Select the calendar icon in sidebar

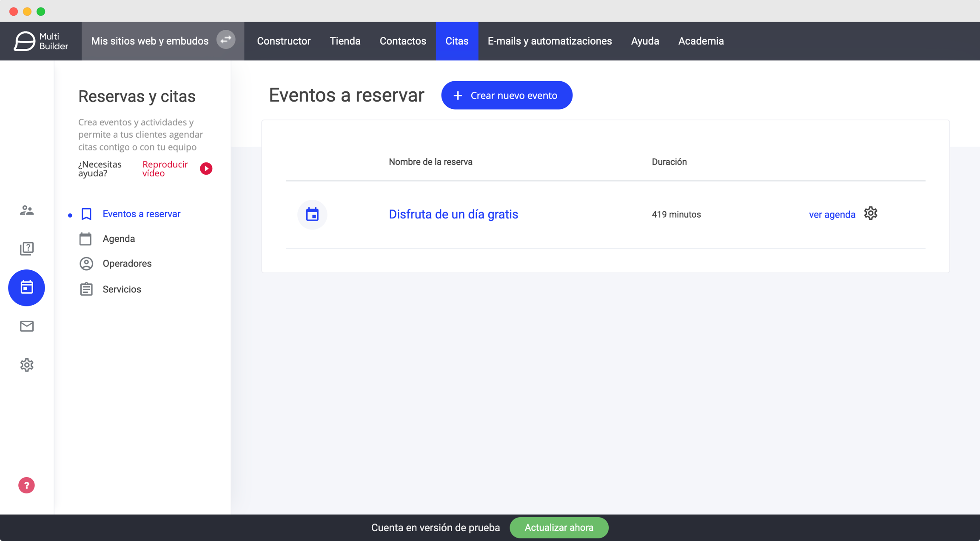(x=26, y=288)
